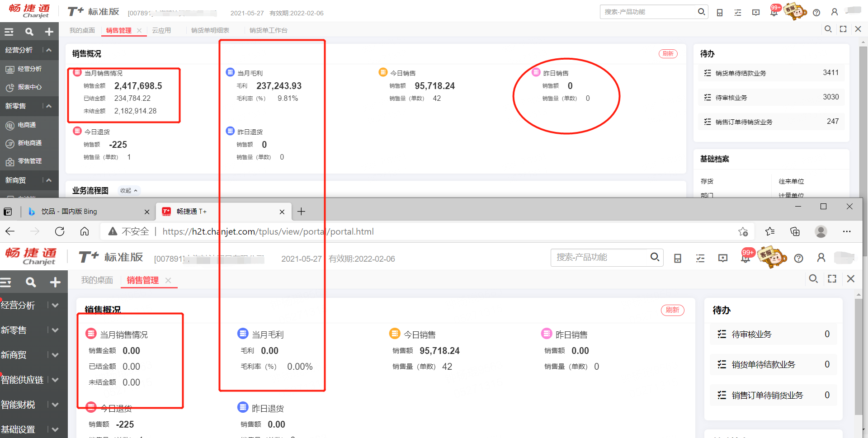Image resolution: width=868 pixels, height=438 pixels.
Task: Click the calculator icon in lower browser page header
Action: [x=678, y=258]
